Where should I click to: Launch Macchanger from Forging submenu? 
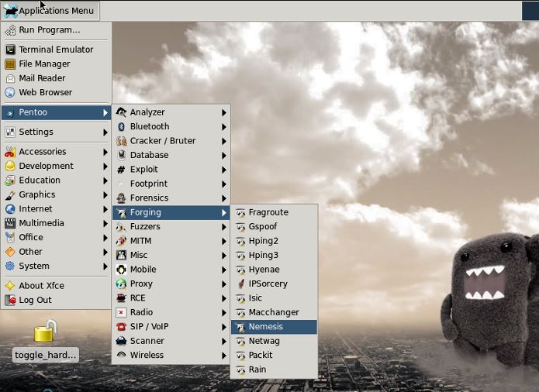(274, 313)
